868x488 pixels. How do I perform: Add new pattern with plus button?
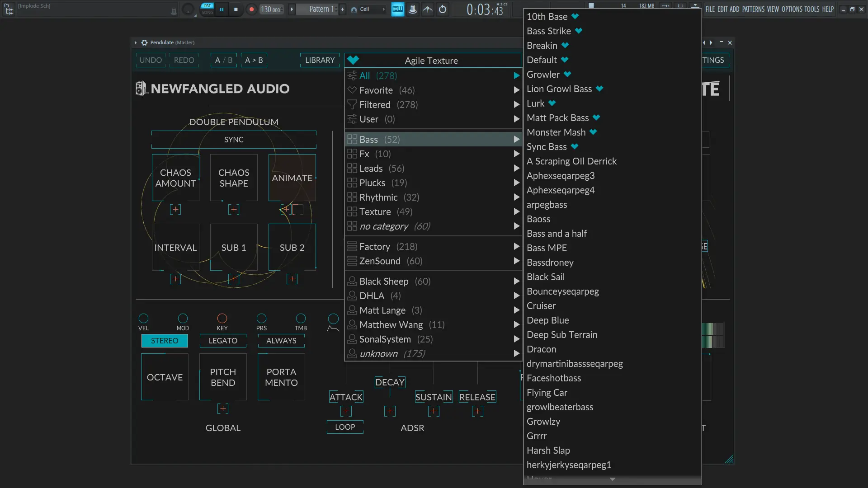pyautogui.click(x=342, y=9)
